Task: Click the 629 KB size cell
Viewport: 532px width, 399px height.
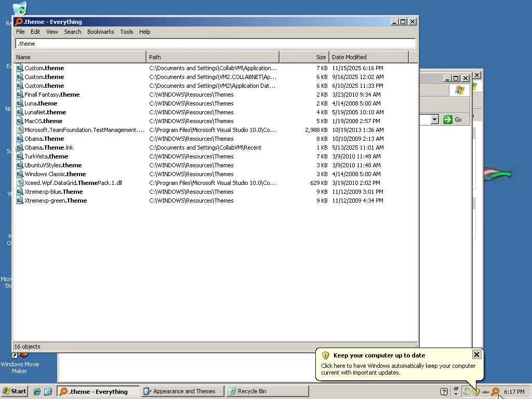Action: click(x=319, y=182)
